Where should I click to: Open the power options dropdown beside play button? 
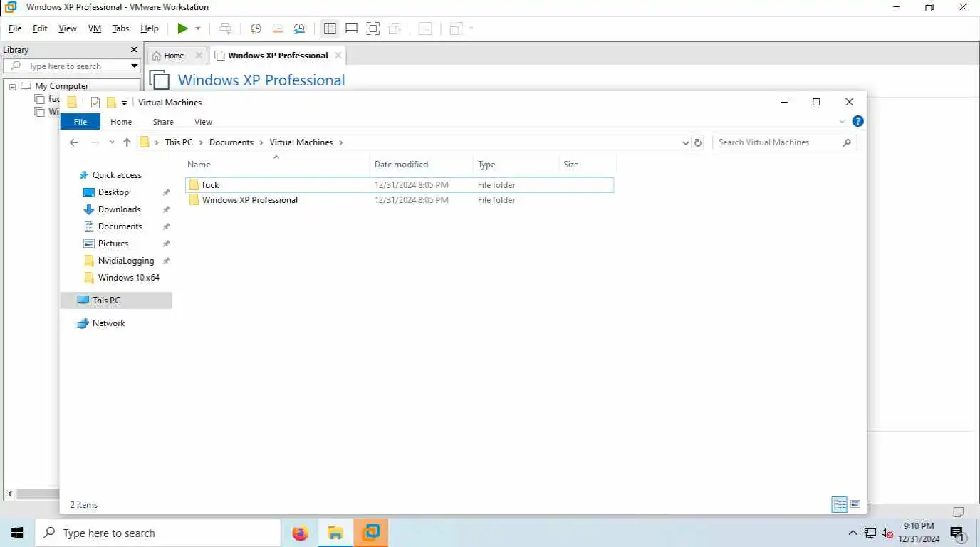coord(198,28)
